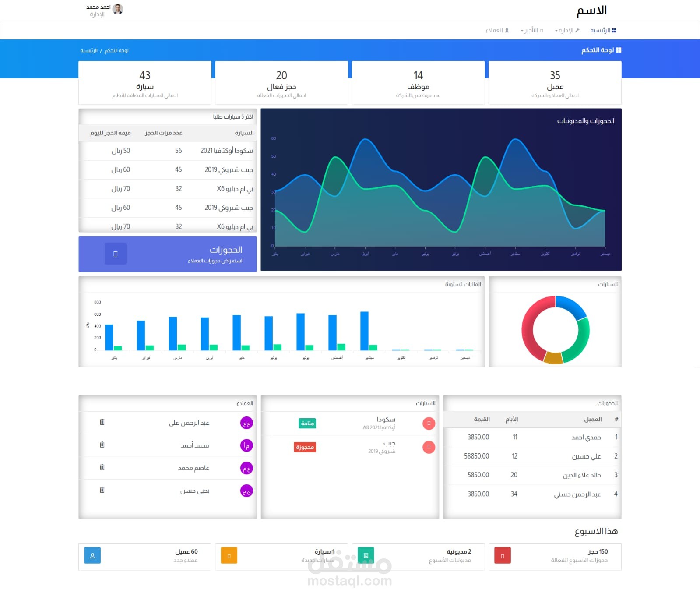The width and height of the screenshot is (700, 600).
Task: Select booking row خالد علاء الدين
Action: click(532, 475)
